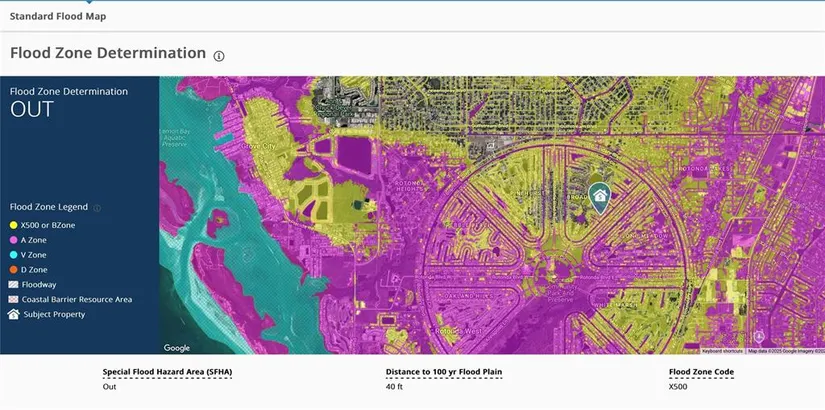The width and height of the screenshot is (825, 410).
Task: Click the Flood Zone Legend info icon
Action: click(x=97, y=208)
